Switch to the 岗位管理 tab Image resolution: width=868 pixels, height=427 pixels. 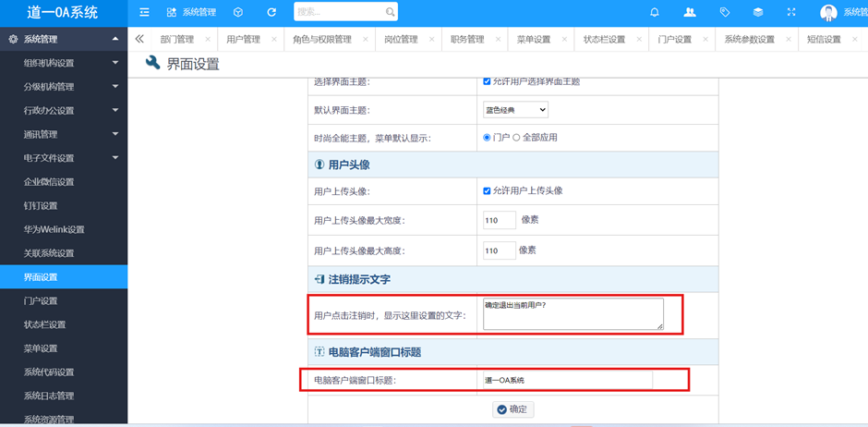[x=401, y=40]
